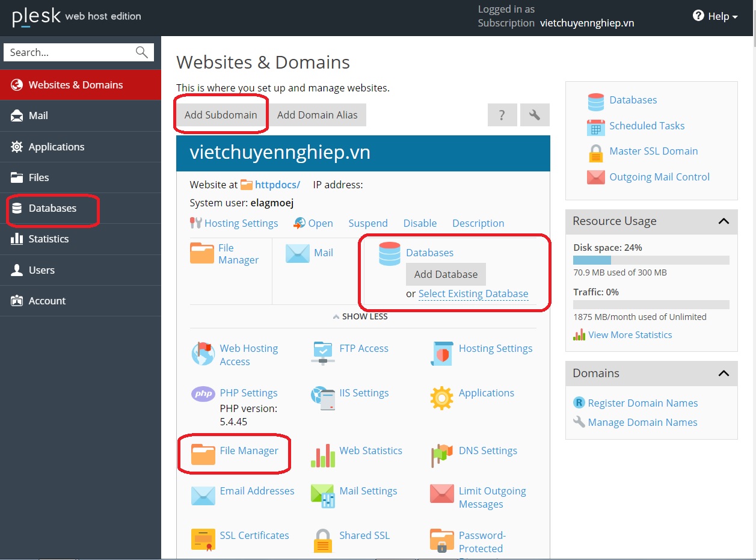This screenshot has width=756, height=560.
Task: Click the IIS Settings icon
Action: pos(323,397)
